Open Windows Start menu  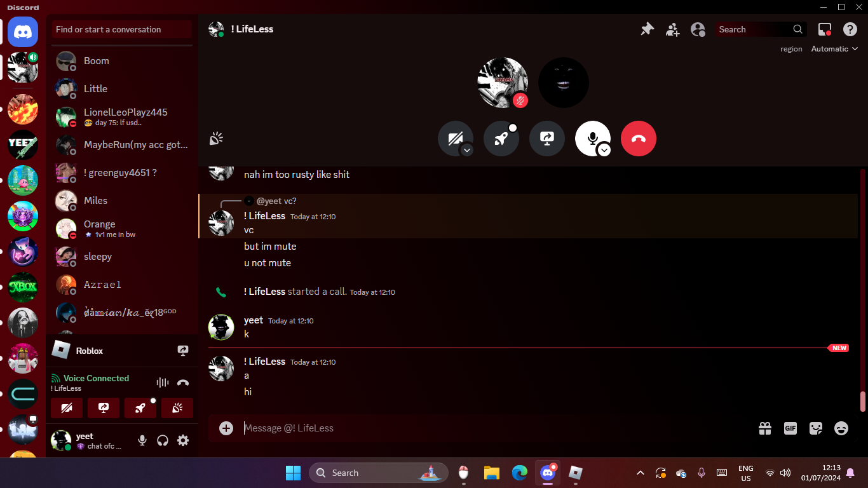click(x=293, y=473)
